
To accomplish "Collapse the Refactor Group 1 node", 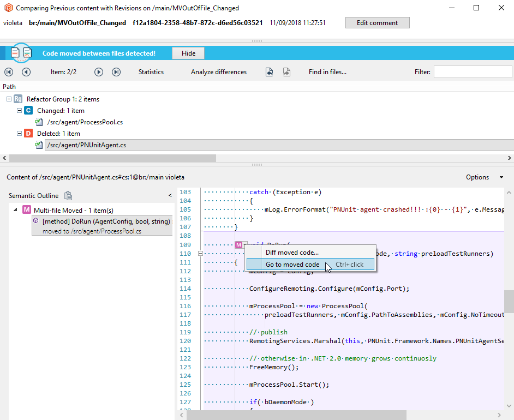I will click(x=9, y=99).
